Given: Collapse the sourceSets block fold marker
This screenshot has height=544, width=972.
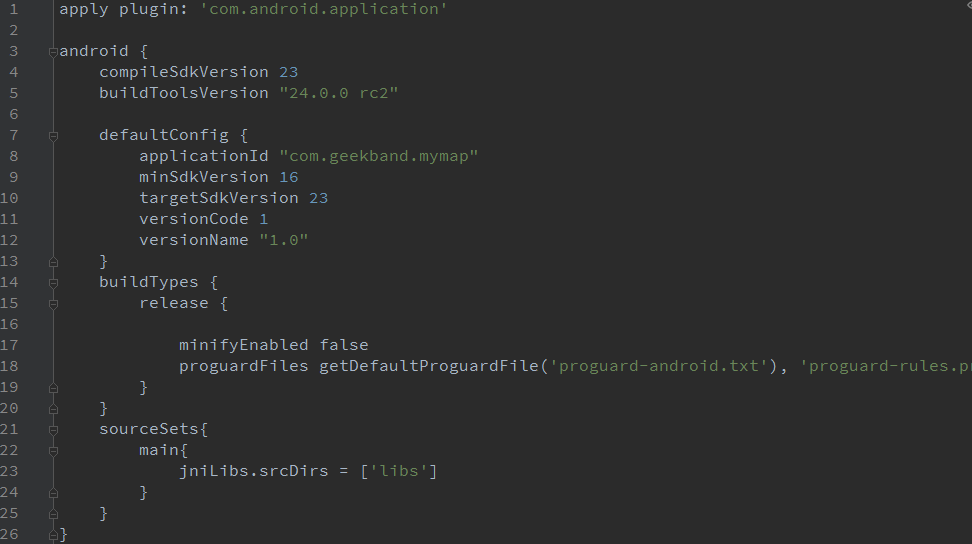Looking at the screenshot, I should click(53, 430).
